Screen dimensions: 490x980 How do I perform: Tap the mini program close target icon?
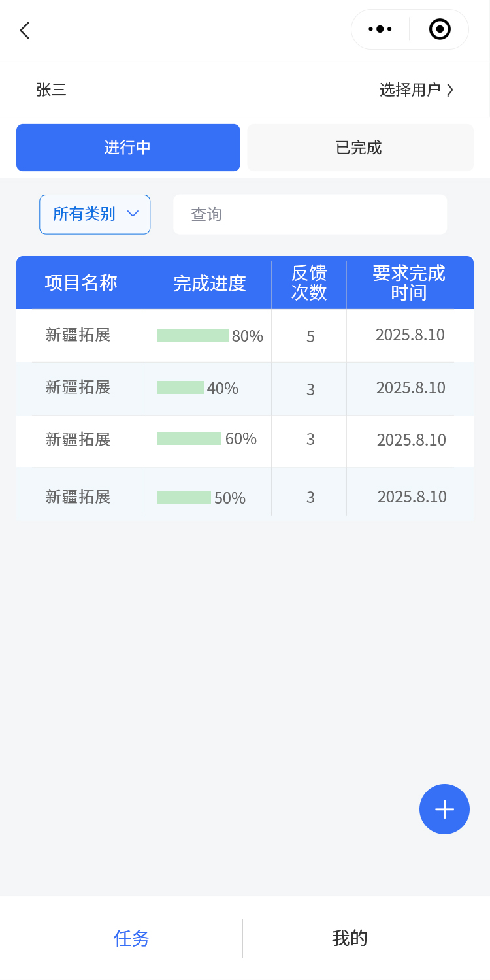(x=440, y=29)
